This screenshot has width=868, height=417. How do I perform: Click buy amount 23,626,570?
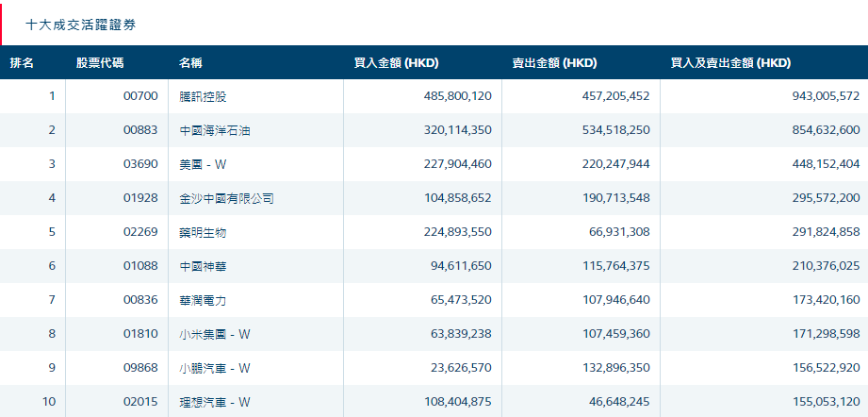[461, 368]
